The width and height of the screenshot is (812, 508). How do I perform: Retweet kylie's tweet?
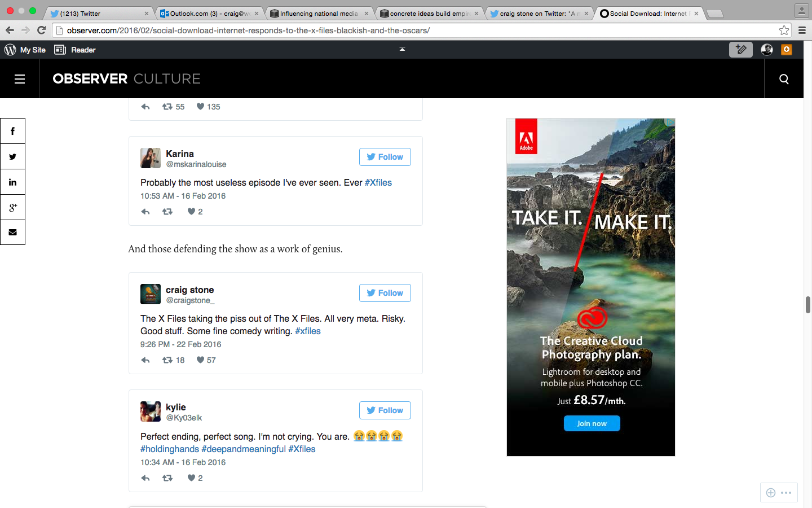(x=167, y=478)
